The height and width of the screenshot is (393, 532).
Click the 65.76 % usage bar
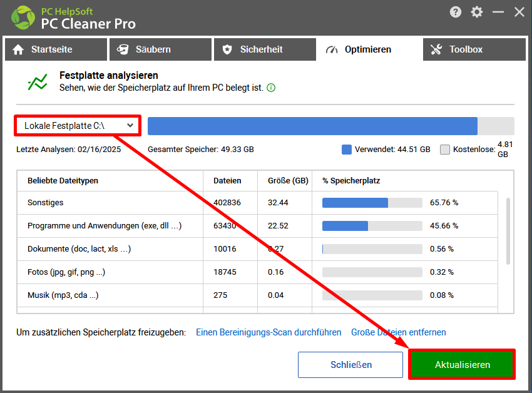tap(372, 203)
